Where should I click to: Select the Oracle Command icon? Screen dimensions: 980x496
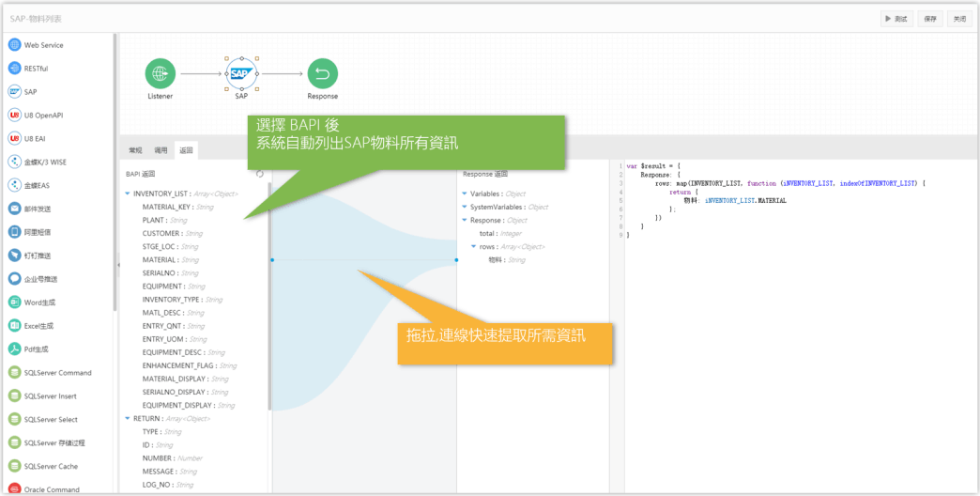[x=14, y=489]
